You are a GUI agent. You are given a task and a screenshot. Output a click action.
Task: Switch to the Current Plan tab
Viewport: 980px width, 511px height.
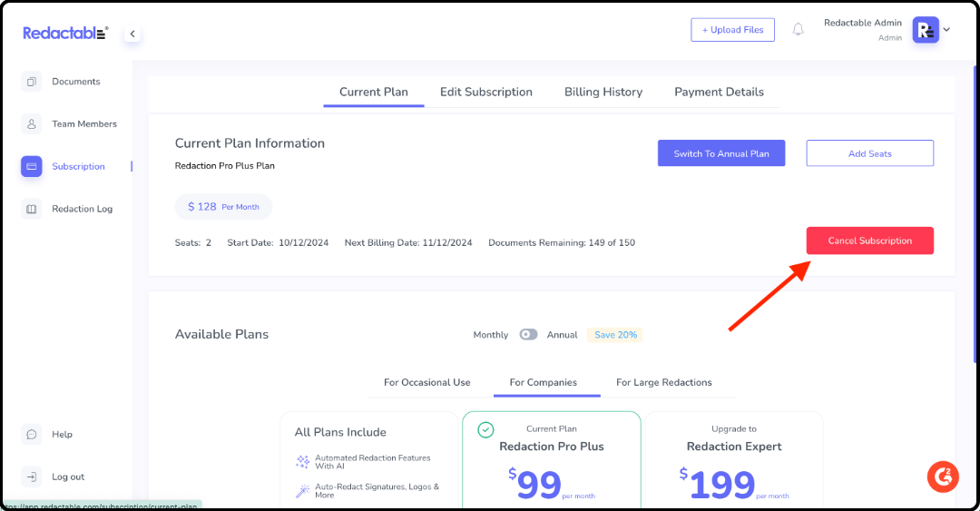[374, 92]
